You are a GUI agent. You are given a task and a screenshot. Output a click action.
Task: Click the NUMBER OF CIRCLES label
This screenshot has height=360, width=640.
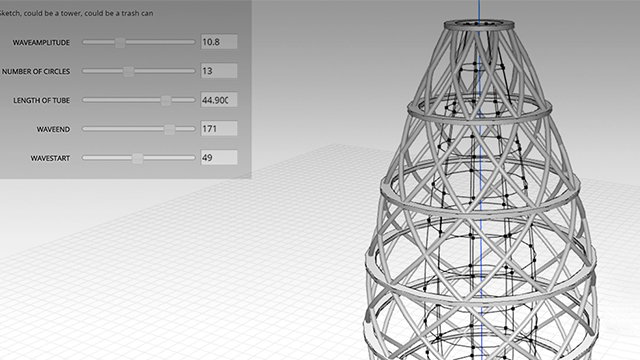[36, 71]
